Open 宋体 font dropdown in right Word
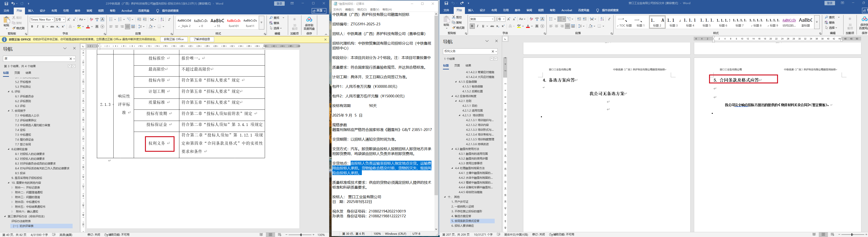This screenshot has width=868, height=237. (492, 19)
